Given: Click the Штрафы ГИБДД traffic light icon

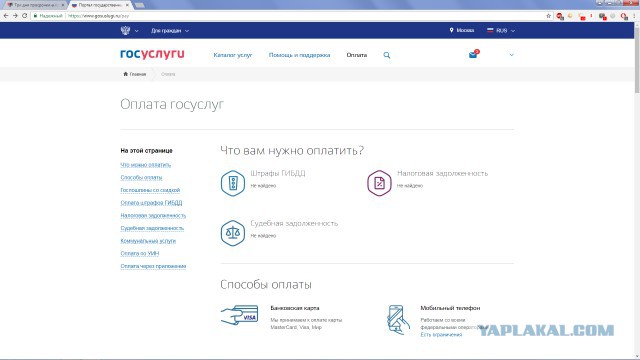Looking at the screenshot, I should 233,183.
